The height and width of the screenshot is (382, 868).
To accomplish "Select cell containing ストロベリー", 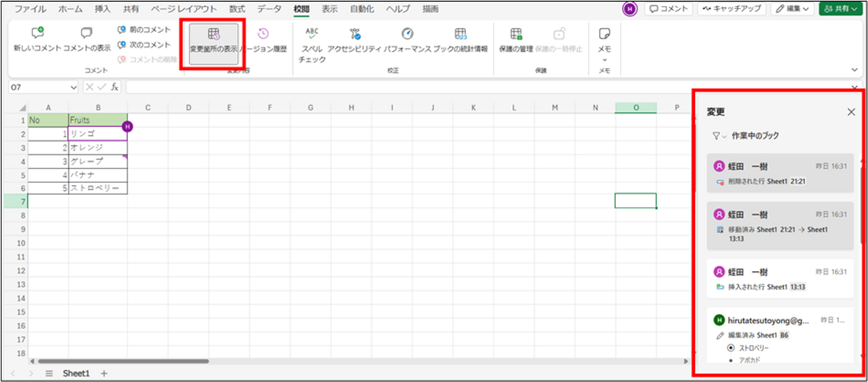I will click(98, 189).
